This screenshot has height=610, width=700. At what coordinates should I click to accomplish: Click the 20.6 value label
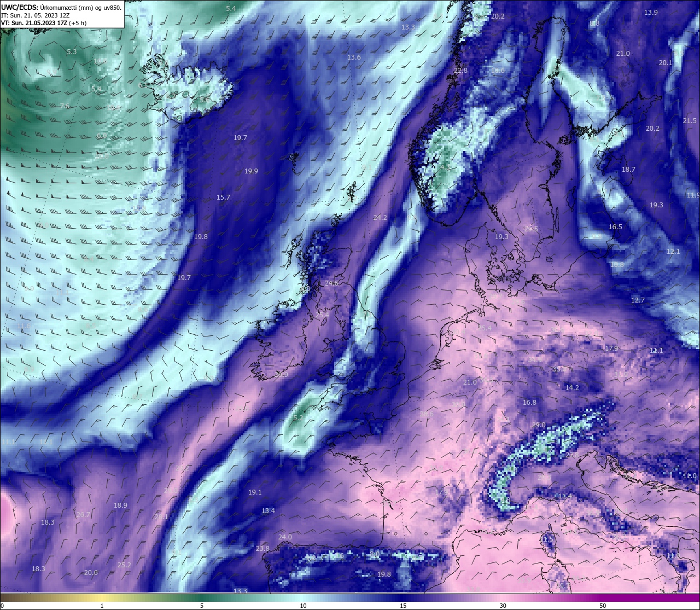(91, 573)
